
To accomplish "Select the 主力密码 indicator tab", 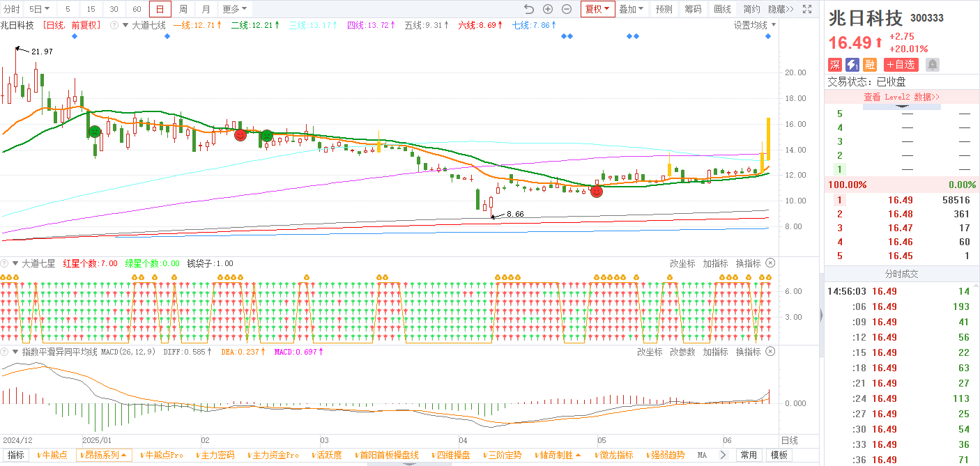I will pyautogui.click(x=215, y=455).
